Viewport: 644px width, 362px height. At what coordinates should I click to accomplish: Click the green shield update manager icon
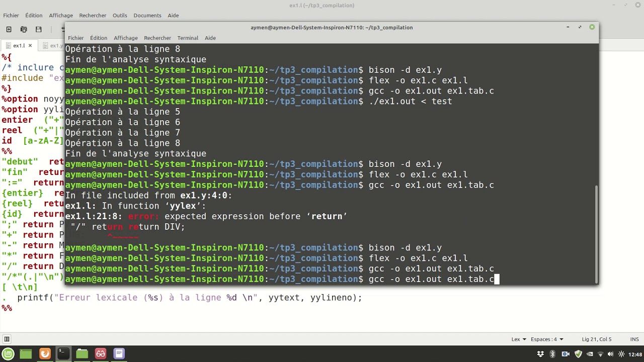tap(578, 354)
